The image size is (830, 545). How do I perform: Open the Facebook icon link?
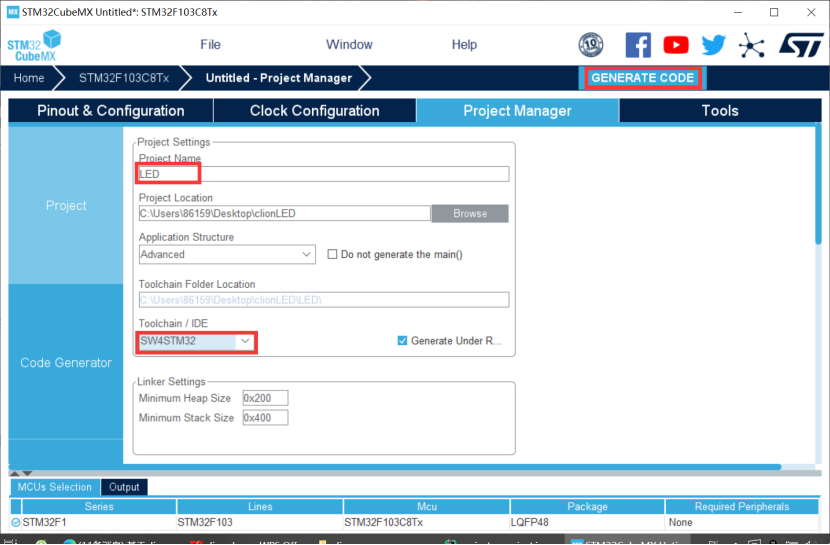click(638, 45)
